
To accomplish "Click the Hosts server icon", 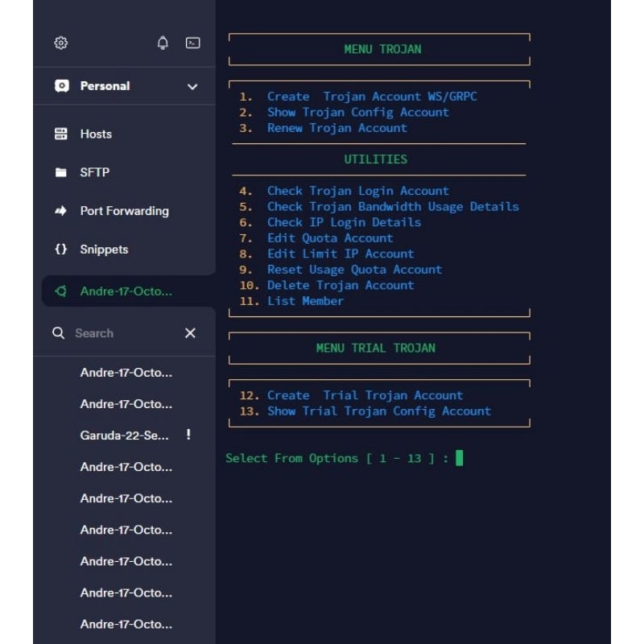I will tap(61, 134).
